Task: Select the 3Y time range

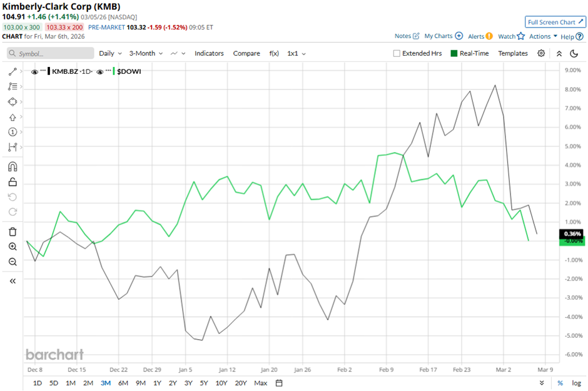Action: pyautogui.click(x=188, y=383)
